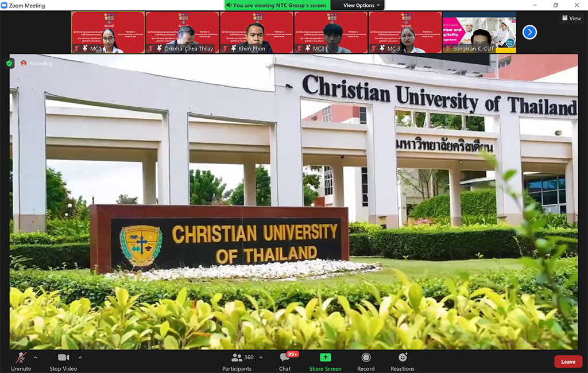This screenshot has width=588, height=373.
Task: Minimize the Zoom Meeting window
Action: click(x=535, y=5)
